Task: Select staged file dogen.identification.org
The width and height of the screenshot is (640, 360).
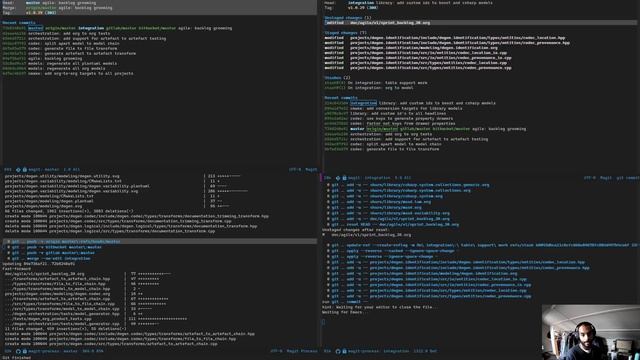Action: (x=411, y=48)
